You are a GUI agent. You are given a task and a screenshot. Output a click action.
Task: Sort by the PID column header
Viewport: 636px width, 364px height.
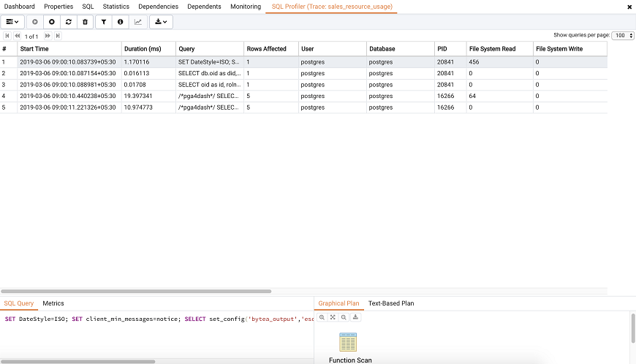coord(450,49)
